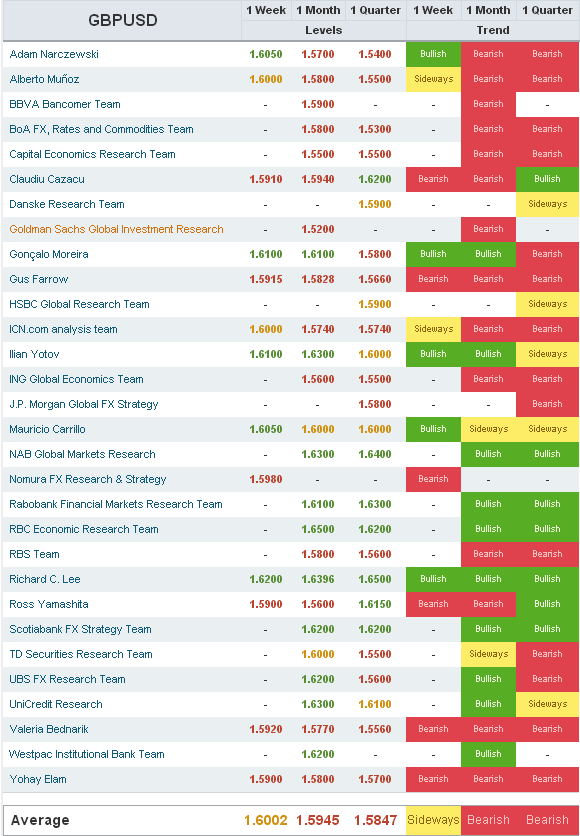Screen dimensions: 580x836
Task: Open UniCredit Research link
Action: tap(56, 705)
